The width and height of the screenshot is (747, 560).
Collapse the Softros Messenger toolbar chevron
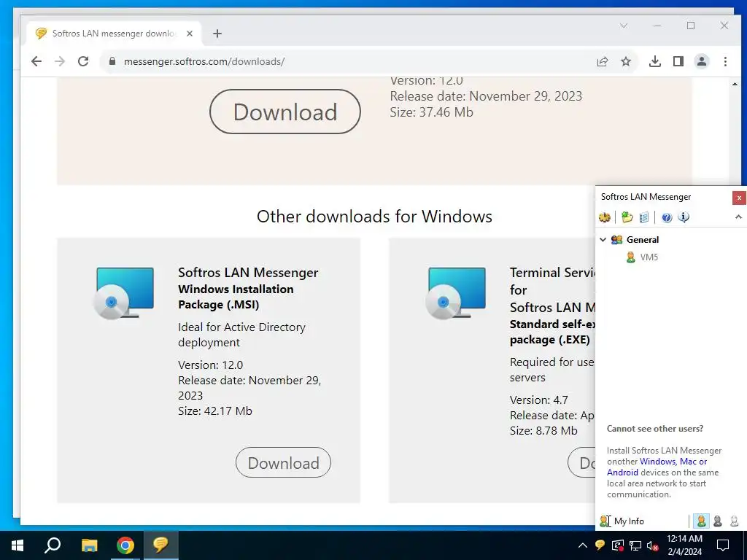tap(738, 217)
